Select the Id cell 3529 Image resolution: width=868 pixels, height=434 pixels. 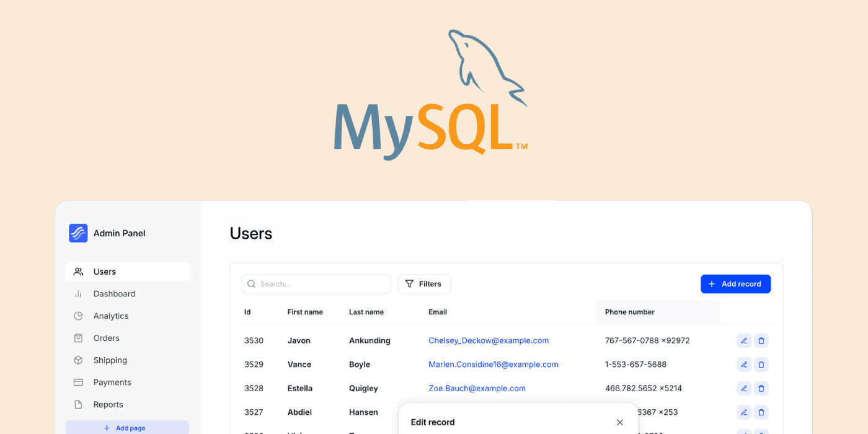coord(254,365)
